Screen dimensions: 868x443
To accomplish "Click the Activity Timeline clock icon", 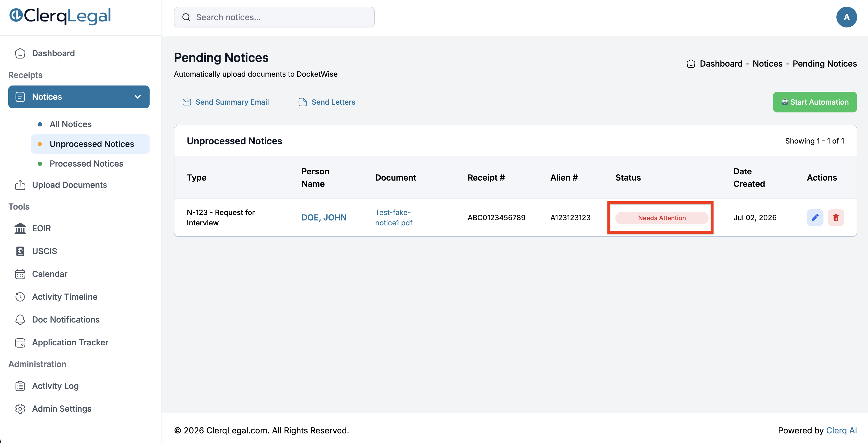I will tap(20, 297).
